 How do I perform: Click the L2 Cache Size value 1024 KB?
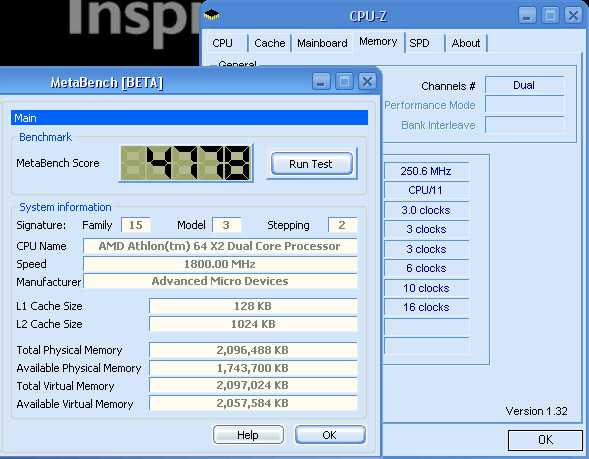pyautogui.click(x=253, y=324)
